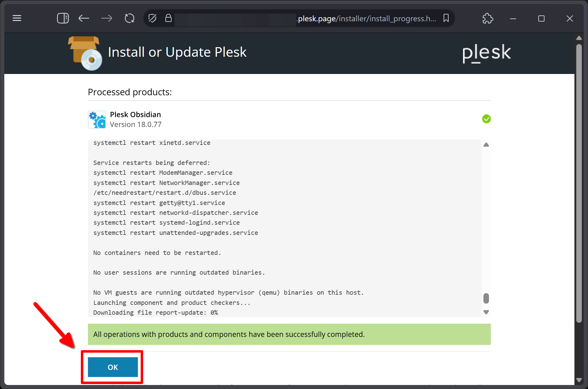Viewport: 588px width, 389px height.
Task: Reload the installer page
Action: [130, 18]
